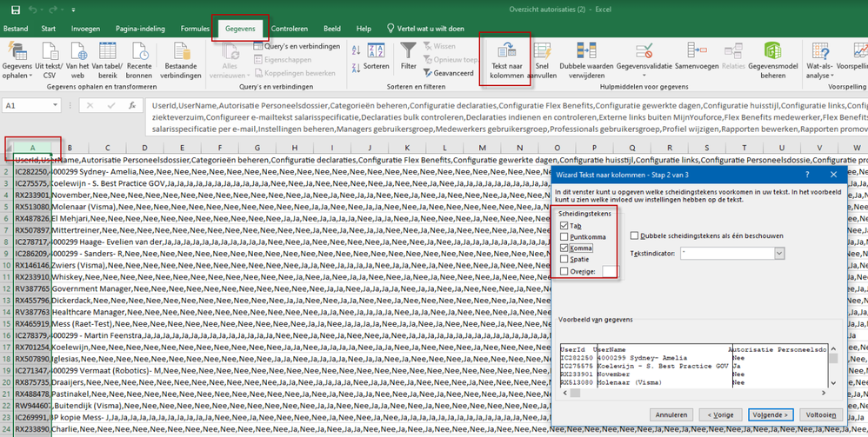
Task: Click Uit tekst/CSV icon
Action: [49, 52]
